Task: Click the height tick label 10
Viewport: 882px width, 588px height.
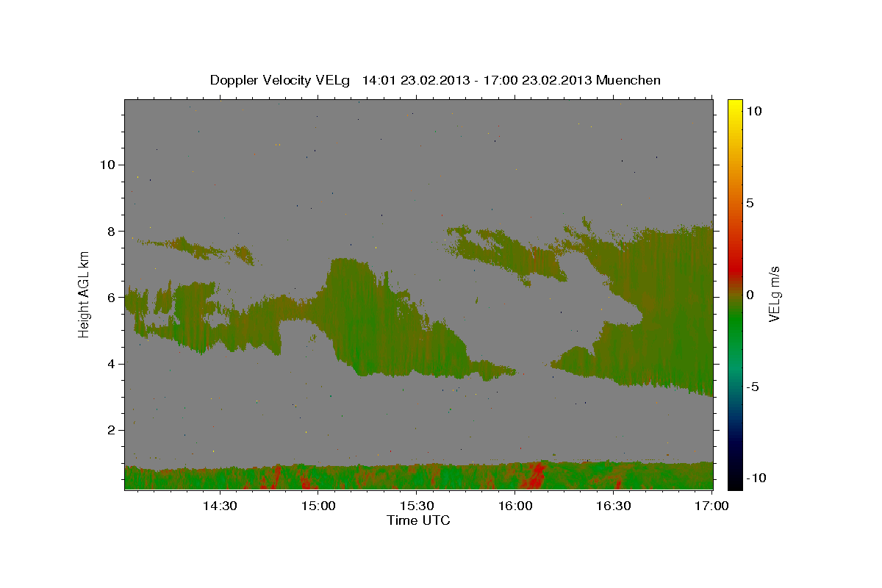Action: tap(107, 165)
